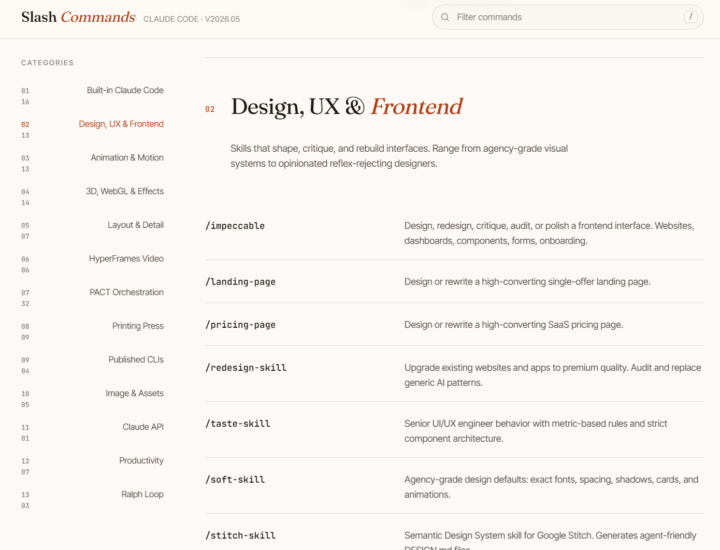Click the /taste-skill command
This screenshot has width=720, height=550.
(x=237, y=424)
